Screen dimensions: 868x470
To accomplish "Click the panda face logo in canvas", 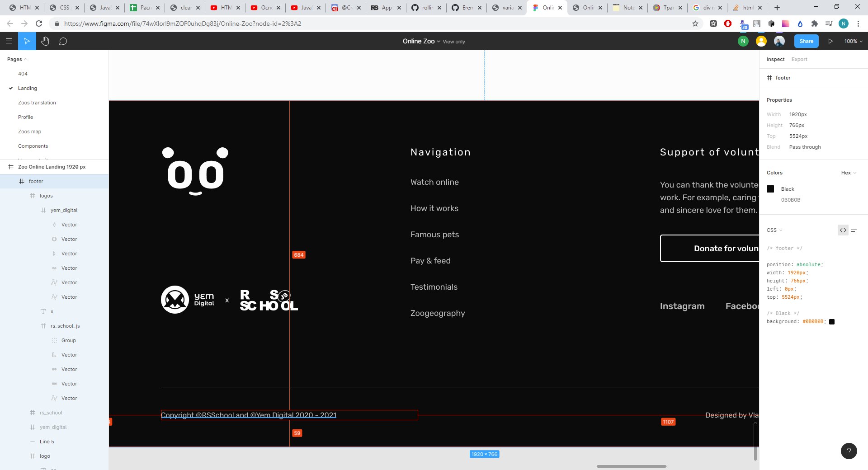I will pos(195,171).
